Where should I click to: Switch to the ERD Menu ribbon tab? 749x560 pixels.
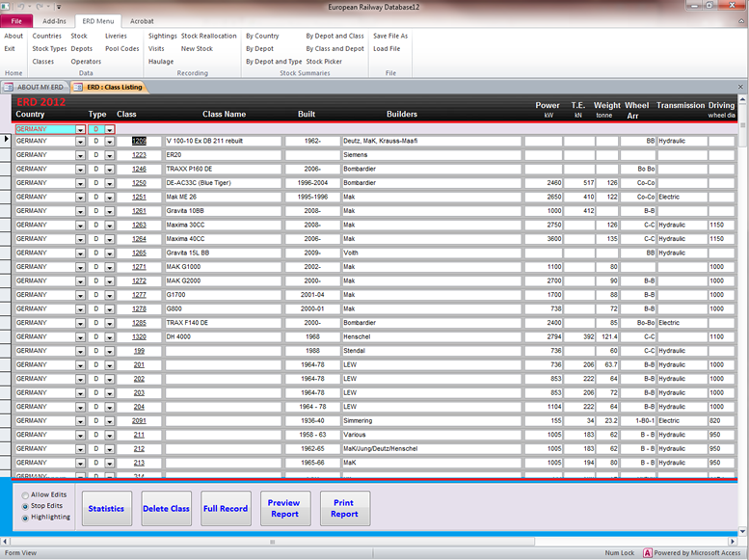[98, 21]
